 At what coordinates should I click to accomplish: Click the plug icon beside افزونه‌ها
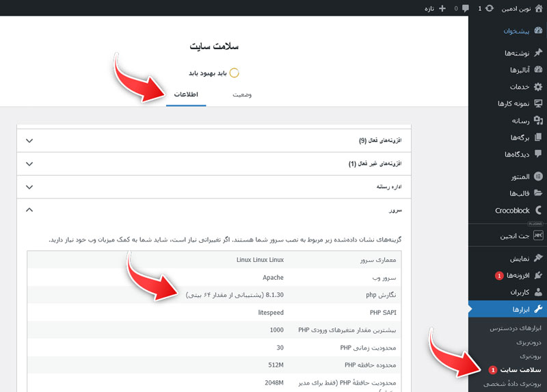(538, 275)
